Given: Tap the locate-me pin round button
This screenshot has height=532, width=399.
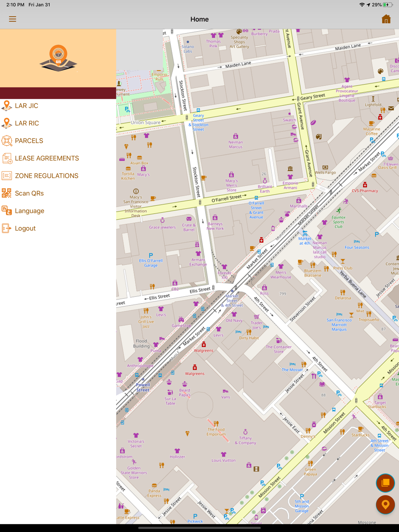Looking at the screenshot, I should coord(385,505).
